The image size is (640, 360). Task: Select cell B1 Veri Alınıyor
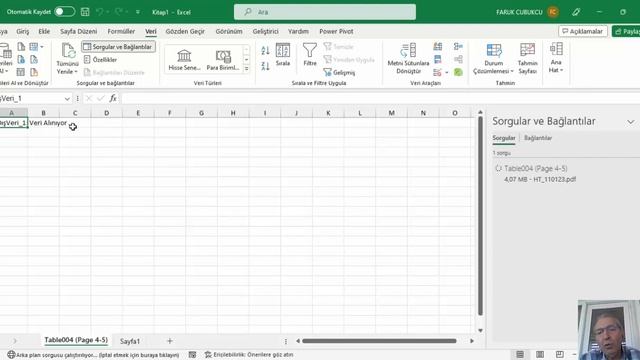click(x=44, y=123)
